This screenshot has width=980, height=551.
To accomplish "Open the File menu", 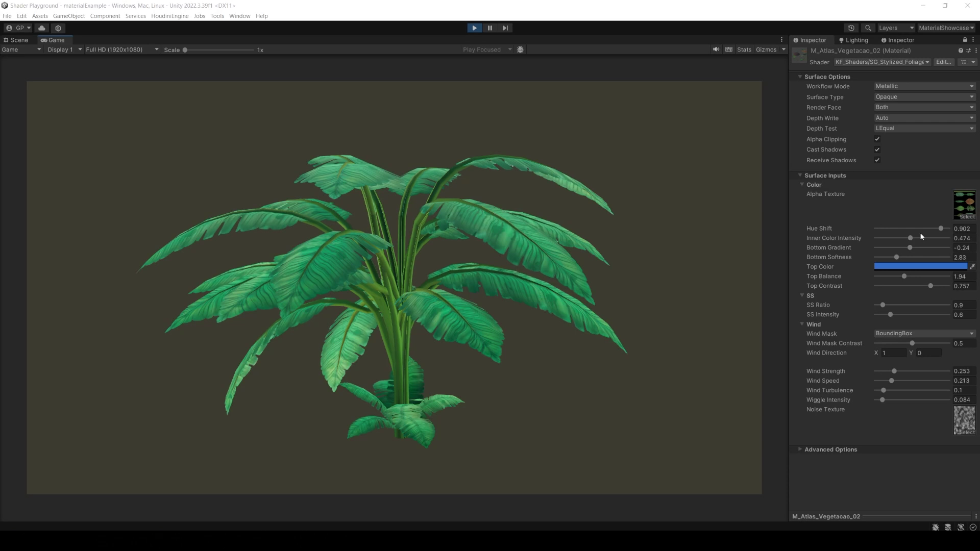I will (7, 16).
